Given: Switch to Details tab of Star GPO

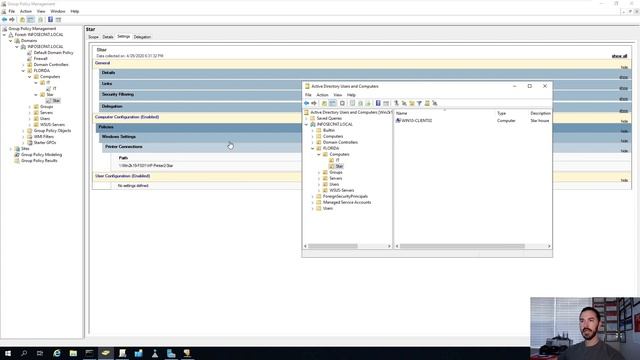Looking at the screenshot, I should click(x=108, y=37).
